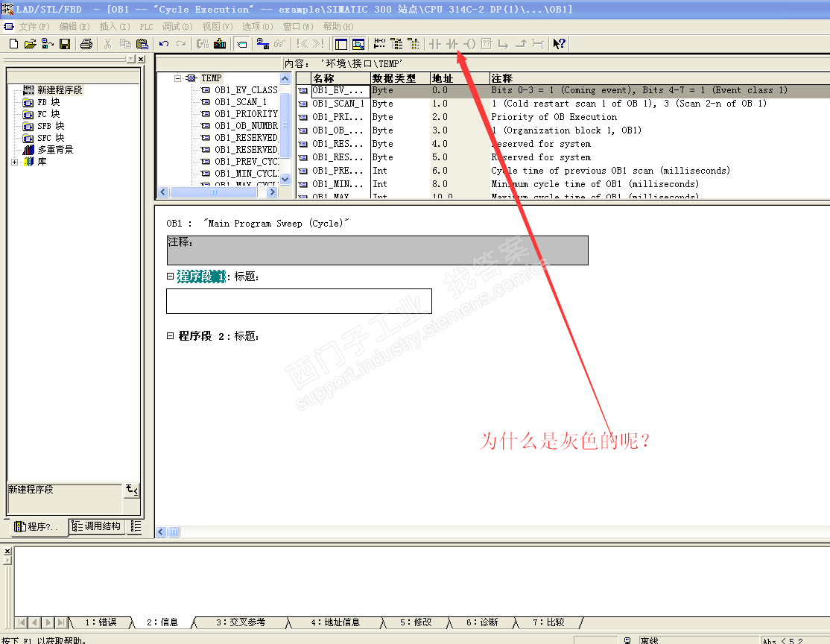The image size is (830, 644).
Task: Switch to the 4:地址信息 tab
Action: coord(335,622)
